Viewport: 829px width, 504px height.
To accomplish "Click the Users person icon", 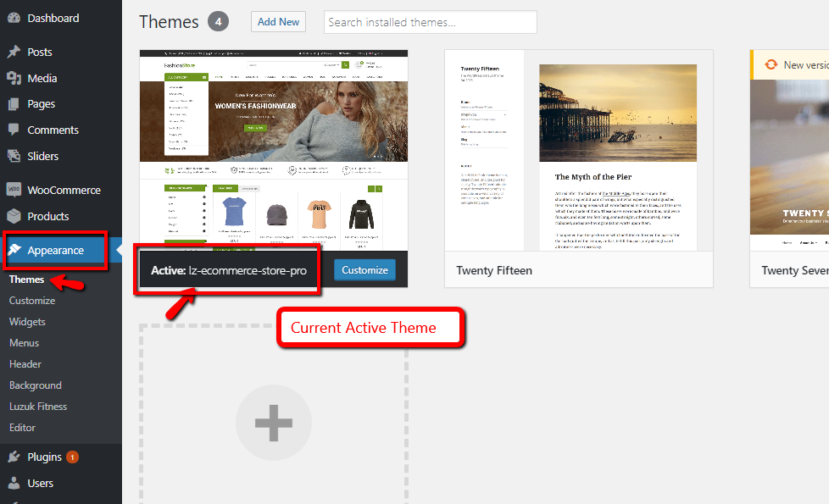I will (14, 483).
